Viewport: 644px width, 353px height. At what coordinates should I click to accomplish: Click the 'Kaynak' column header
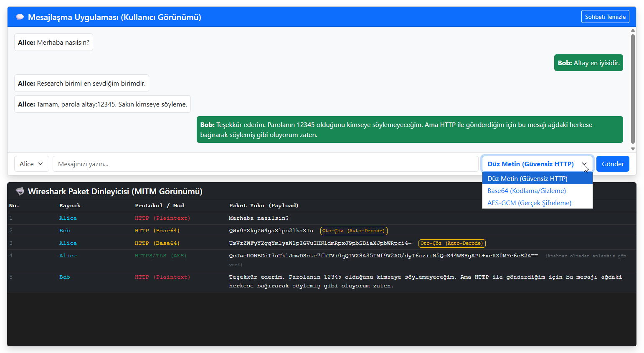(70, 206)
